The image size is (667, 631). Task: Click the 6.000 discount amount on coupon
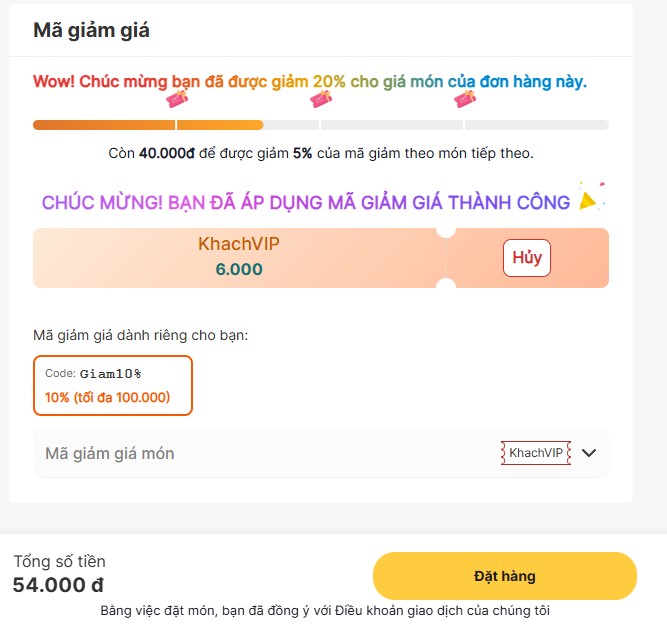coord(239,269)
